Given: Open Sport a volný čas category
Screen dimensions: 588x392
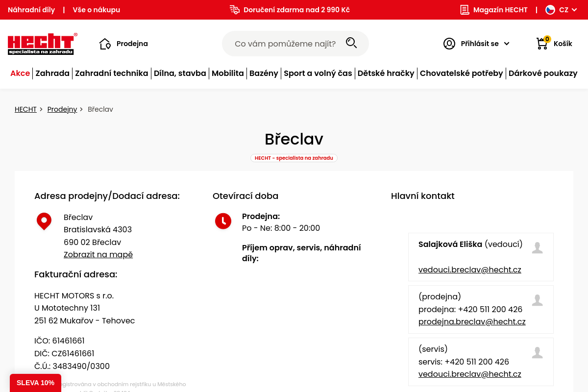Looking at the screenshot, I should 318,73.
